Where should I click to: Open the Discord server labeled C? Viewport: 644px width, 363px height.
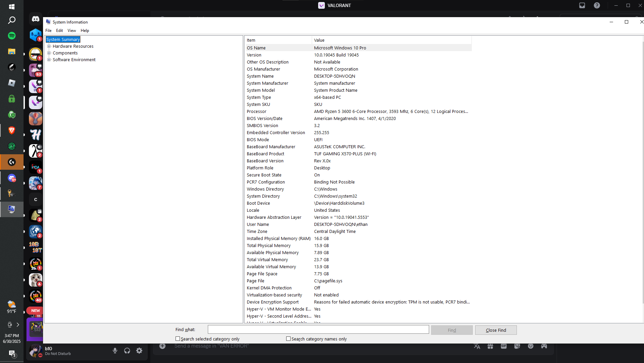pos(36,199)
